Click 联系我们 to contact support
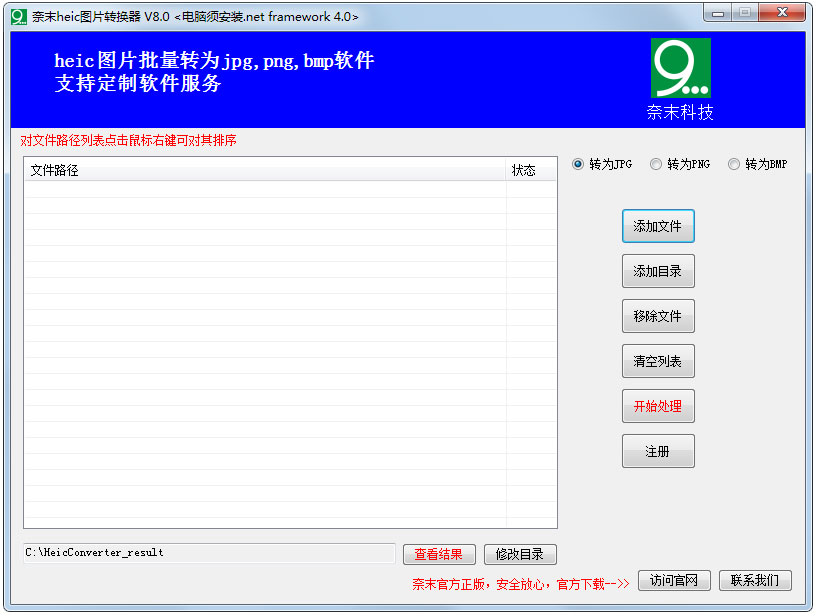This screenshot has width=816, height=616. (x=756, y=580)
